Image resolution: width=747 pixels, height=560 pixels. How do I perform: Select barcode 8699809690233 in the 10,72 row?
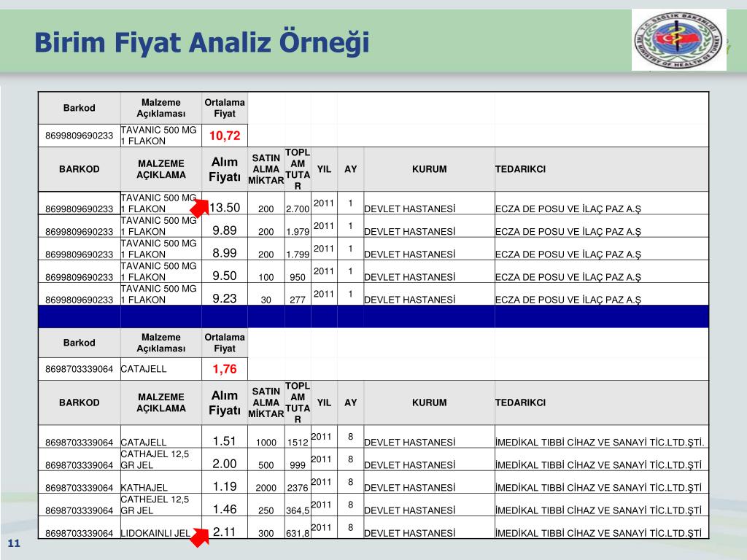click(80, 136)
